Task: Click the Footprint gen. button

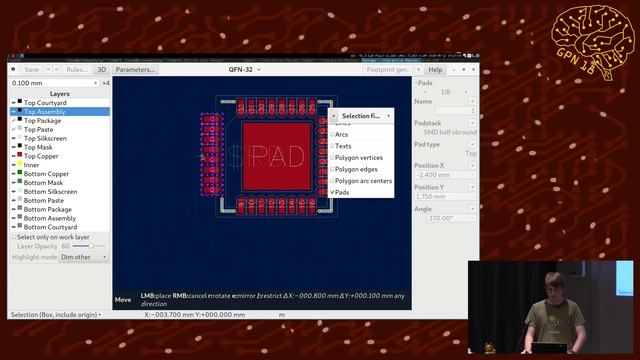Action: (x=388, y=69)
